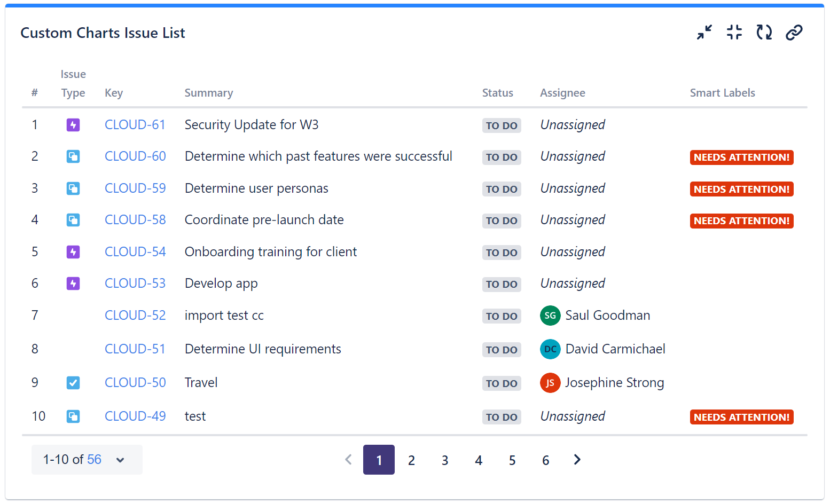This screenshot has width=830, height=504.
Task: Refresh the issue list
Action: pos(764,33)
